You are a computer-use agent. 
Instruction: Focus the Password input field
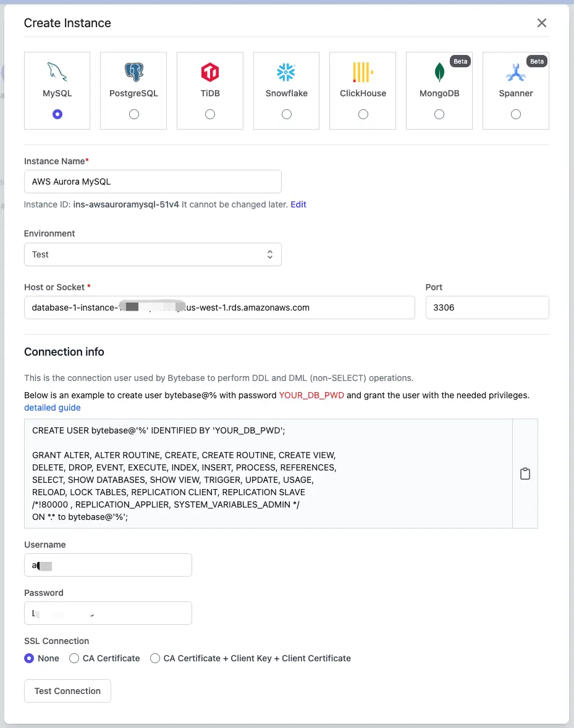(108, 613)
